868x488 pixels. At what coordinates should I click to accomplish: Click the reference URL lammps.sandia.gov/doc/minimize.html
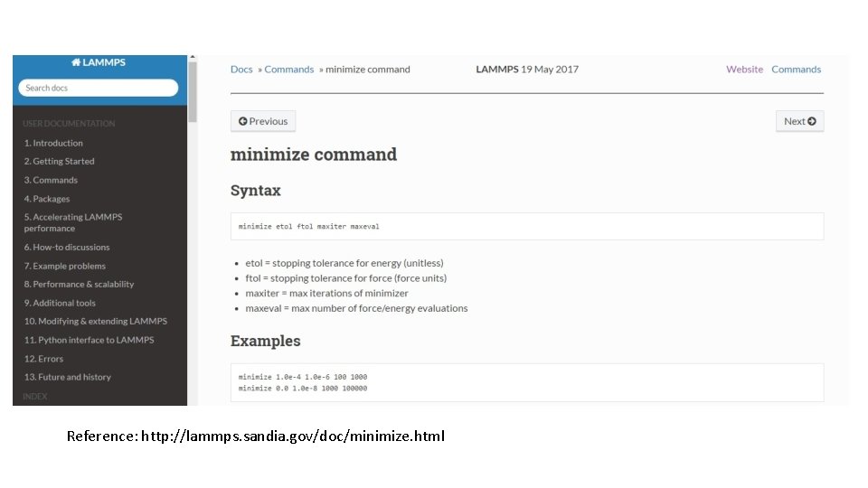pos(293,436)
